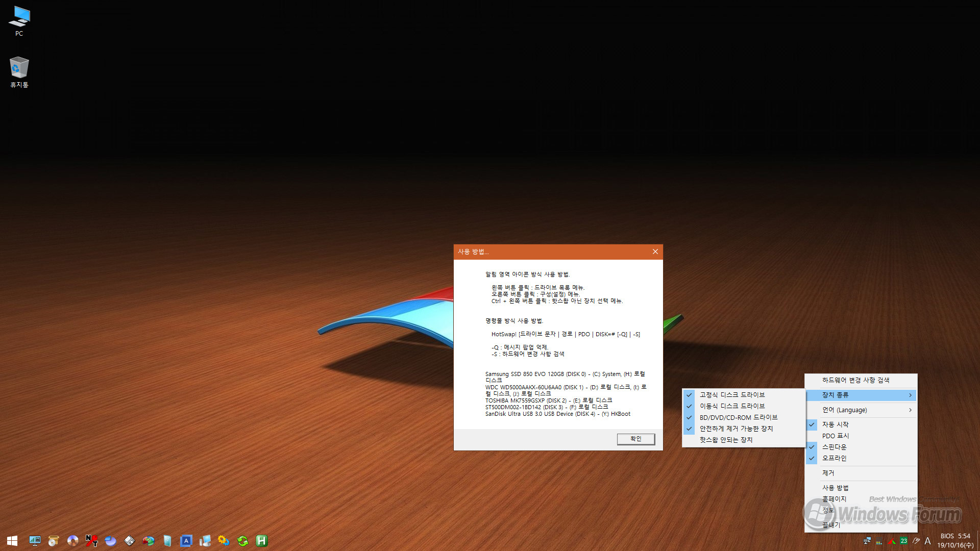Viewport: 980px width, 551px height.
Task: Toggle 자동 시작 menu option
Action: click(861, 424)
